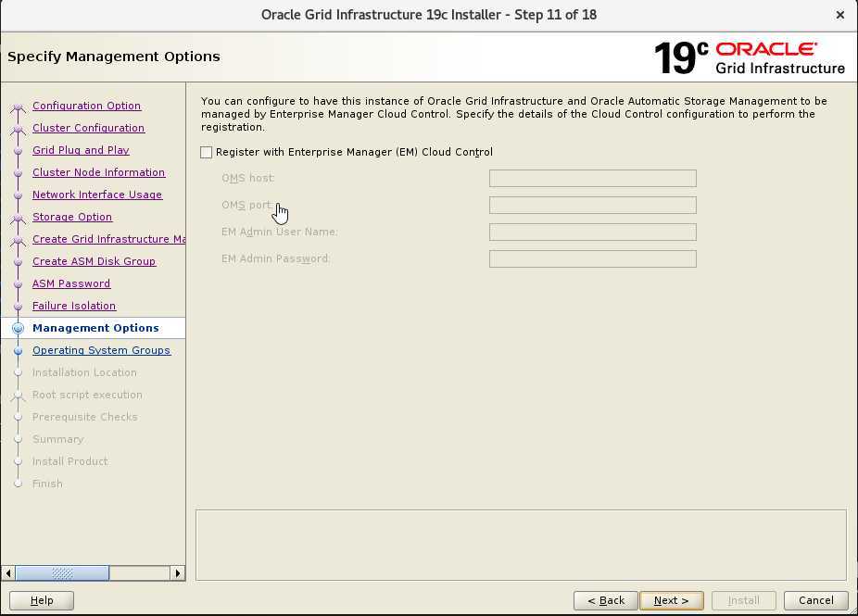
Task: Select the Management Options current step
Action: (95, 328)
